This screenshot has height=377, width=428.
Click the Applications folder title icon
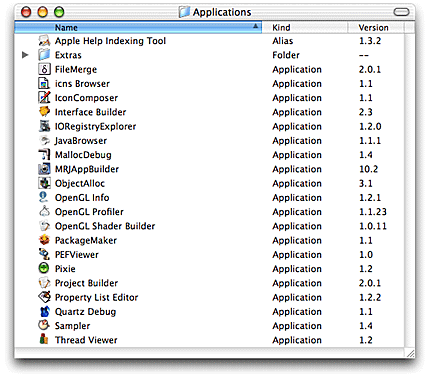184,12
